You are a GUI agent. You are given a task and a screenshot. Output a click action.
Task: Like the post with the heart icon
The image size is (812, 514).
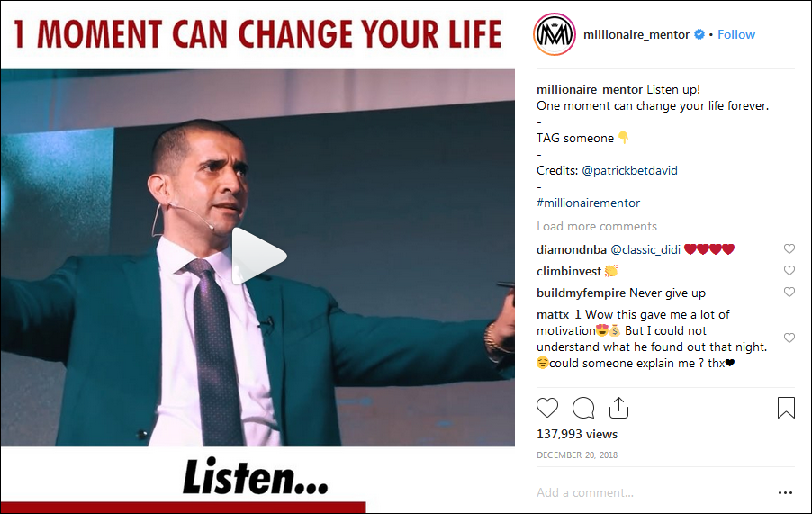(x=546, y=408)
